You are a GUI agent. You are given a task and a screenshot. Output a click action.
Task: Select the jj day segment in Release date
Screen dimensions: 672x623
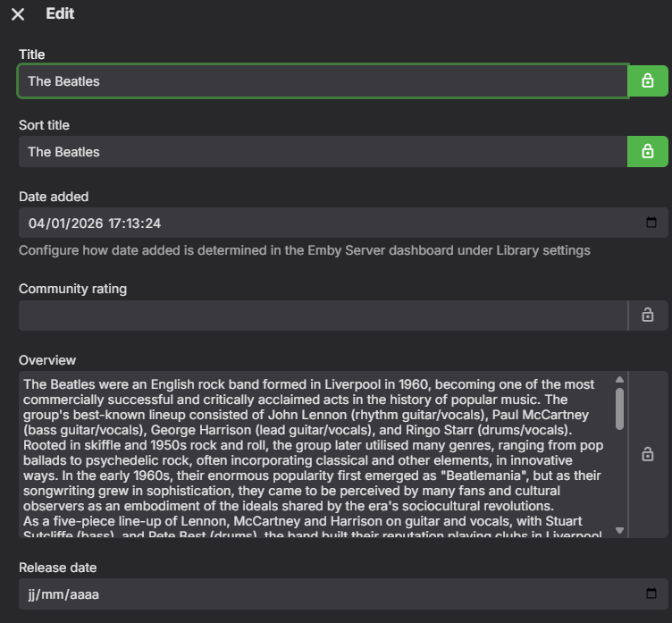33,594
